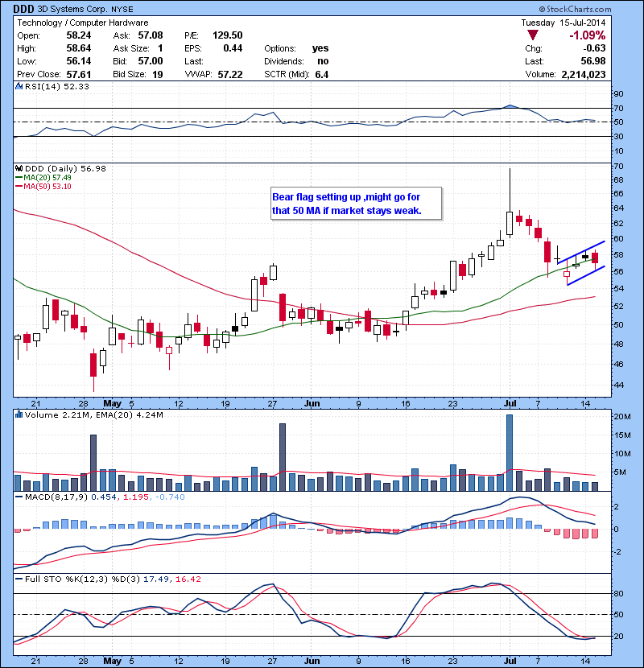Click the Dividends value 'no'
Image resolution: width=644 pixels, height=668 pixels.
coord(323,61)
